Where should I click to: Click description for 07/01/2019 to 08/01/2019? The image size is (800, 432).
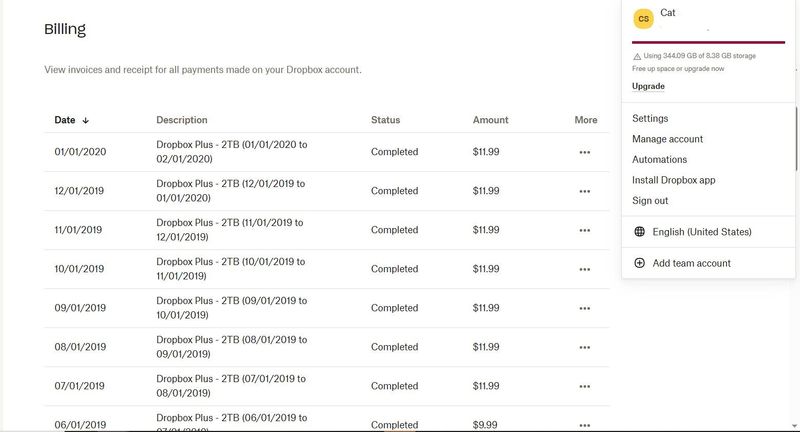[x=231, y=386]
